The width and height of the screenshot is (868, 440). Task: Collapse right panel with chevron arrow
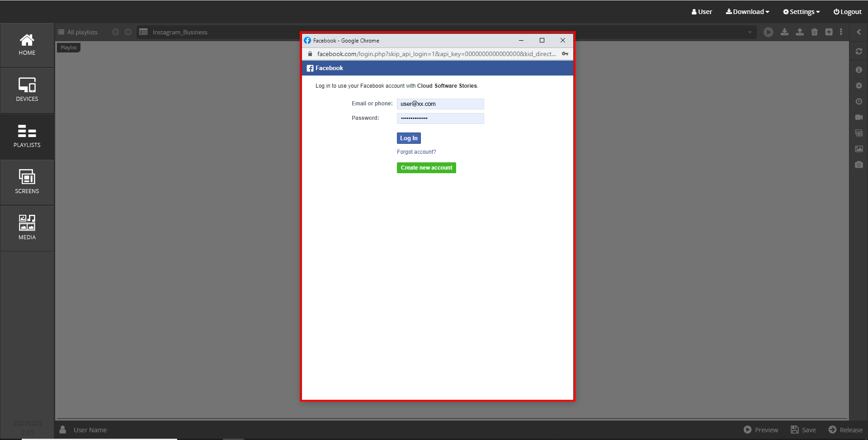click(x=859, y=32)
